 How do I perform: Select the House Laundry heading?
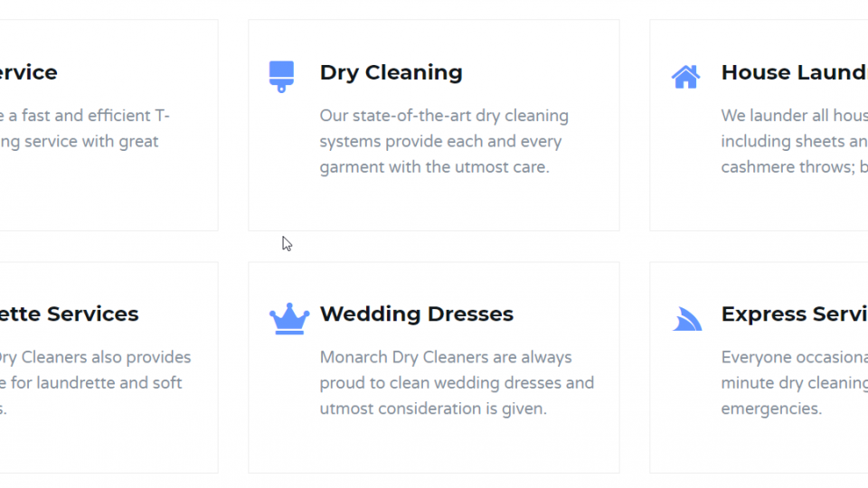tap(795, 72)
